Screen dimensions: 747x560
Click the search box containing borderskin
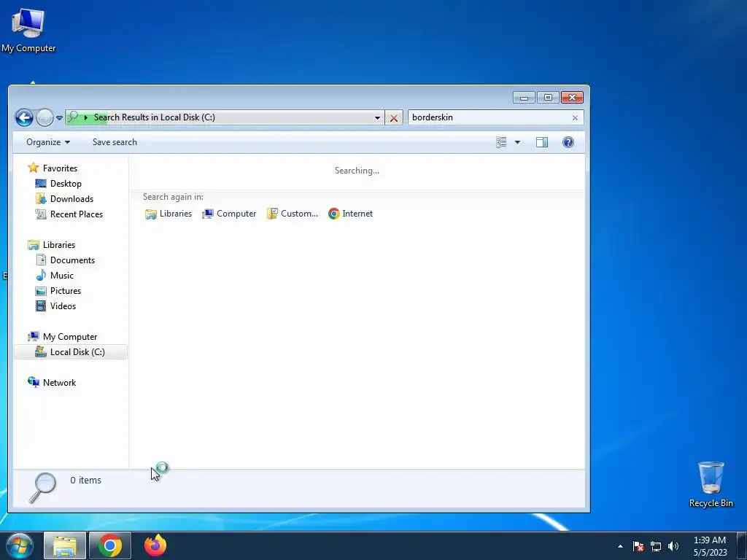click(x=495, y=117)
